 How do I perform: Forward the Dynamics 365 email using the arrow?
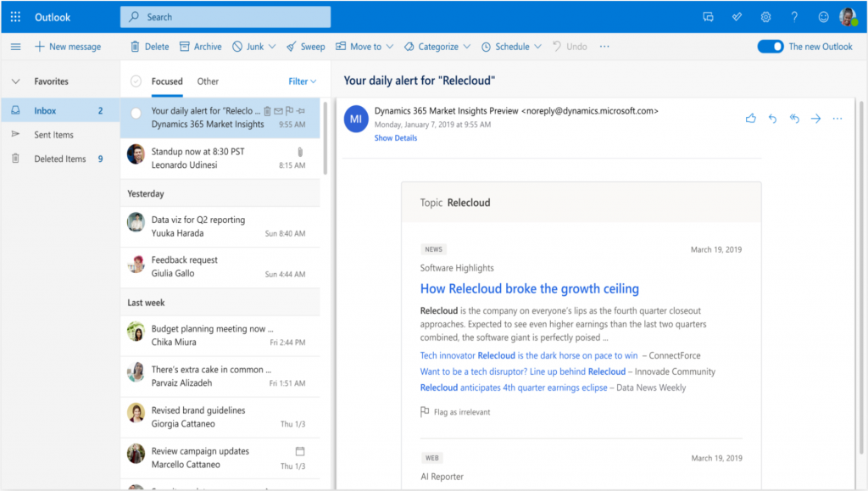point(815,119)
